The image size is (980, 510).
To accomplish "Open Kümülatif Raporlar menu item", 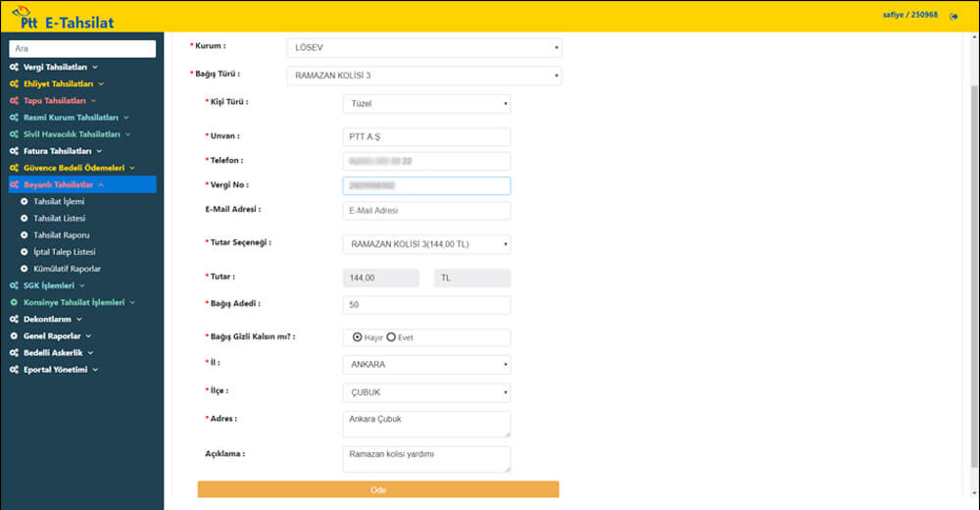I will 67,269.
